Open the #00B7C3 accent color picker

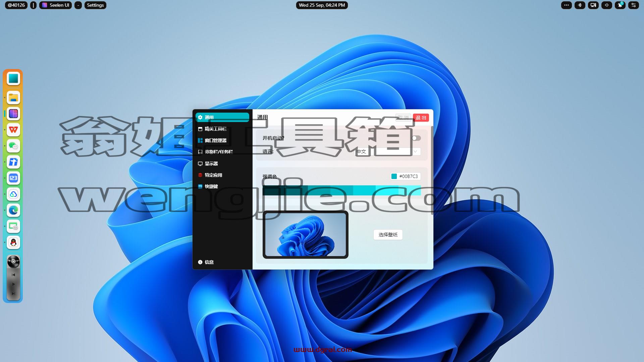pos(406,176)
